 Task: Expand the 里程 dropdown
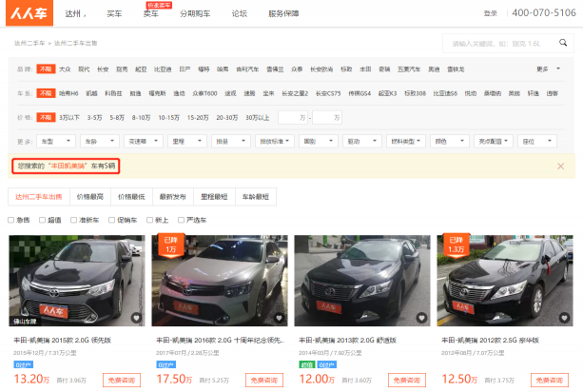point(187,142)
